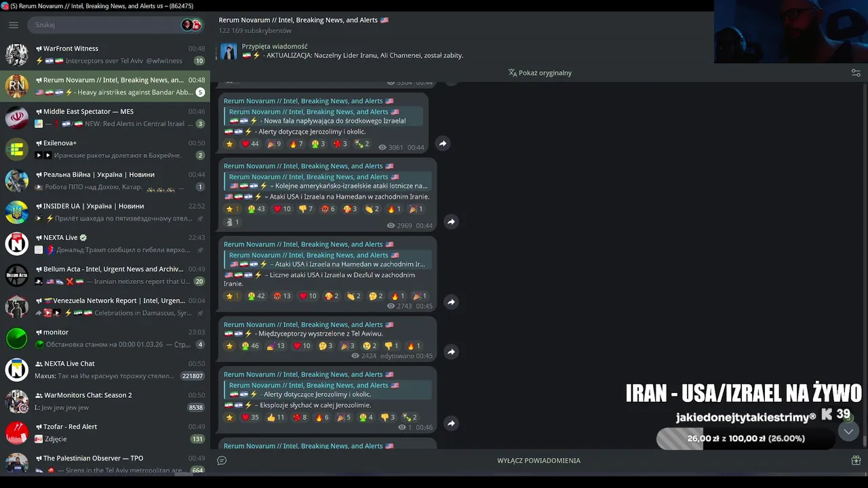The image size is (868, 488).
Task: Open channel discussion icon in bottom bar
Action: (222, 460)
